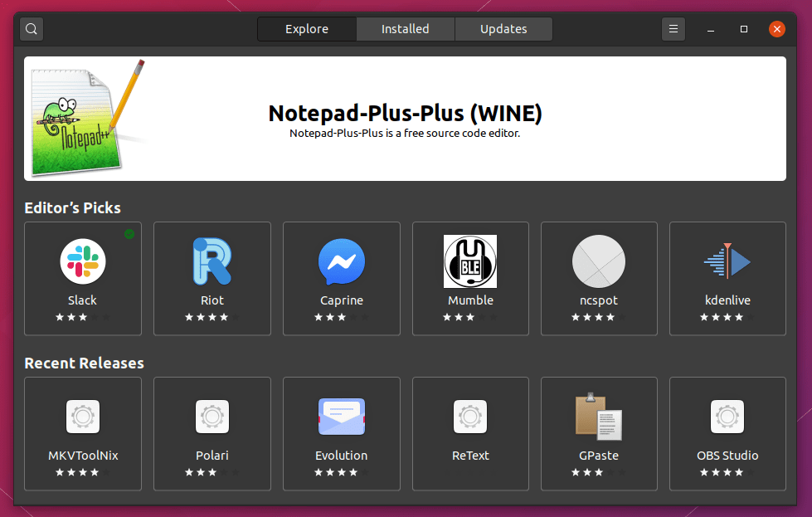Screen dimensions: 812x517
Task: Click the star rating under Caprine
Action: coord(341,317)
